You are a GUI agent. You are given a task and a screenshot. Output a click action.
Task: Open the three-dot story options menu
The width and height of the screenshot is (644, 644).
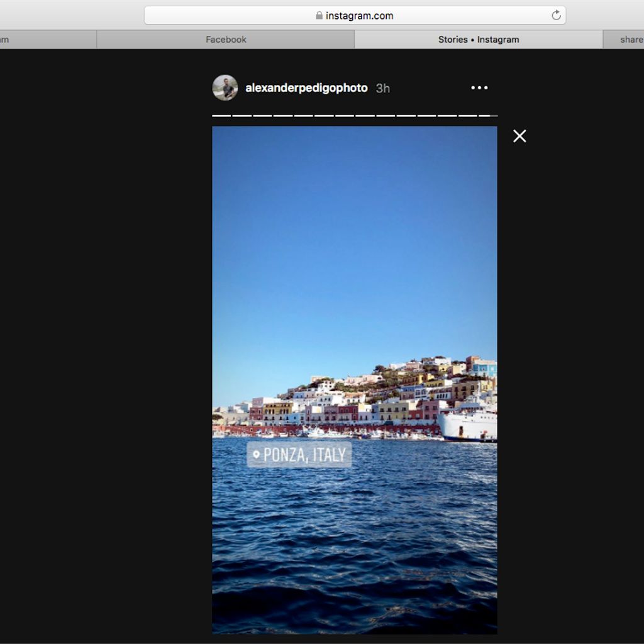[479, 88]
